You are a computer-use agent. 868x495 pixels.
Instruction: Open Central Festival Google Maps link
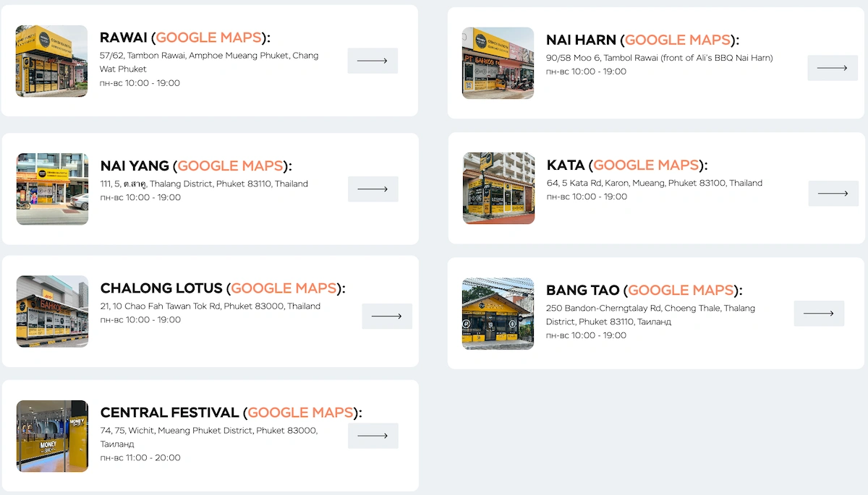click(x=300, y=413)
